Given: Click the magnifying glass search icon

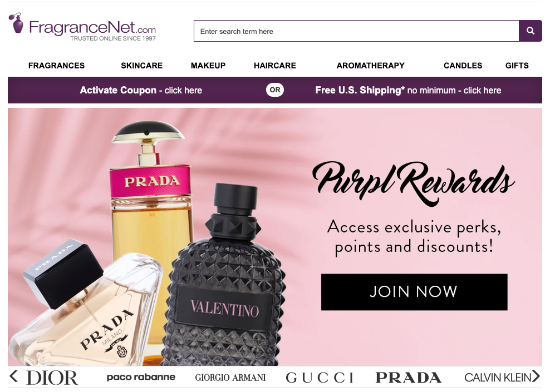Looking at the screenshot, I should (x=530, y=31).
